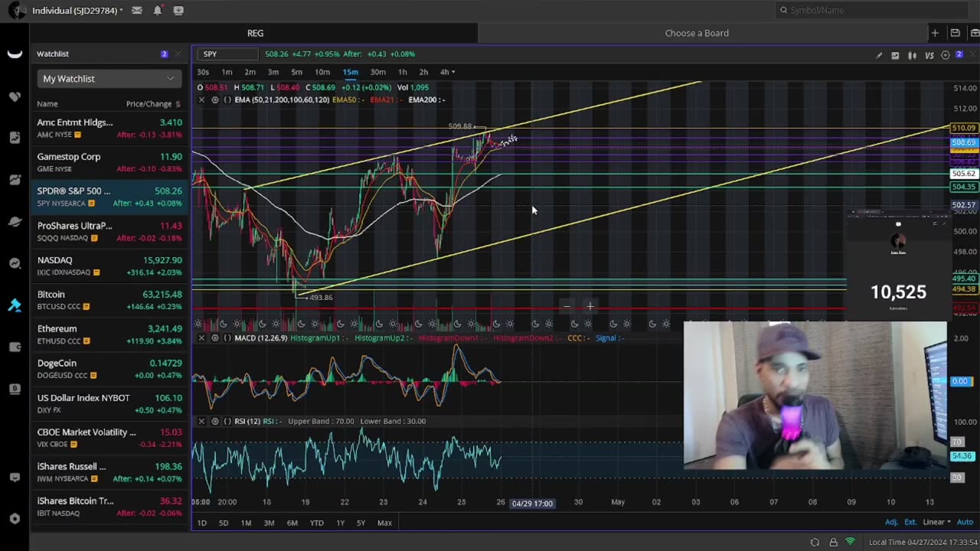Open the messages envelope icon
The image size is (980, 551).
[x=136, y=10]
